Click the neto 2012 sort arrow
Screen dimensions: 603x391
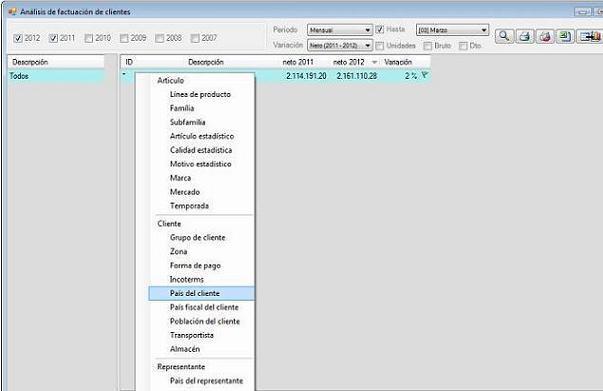click(374, 62)
